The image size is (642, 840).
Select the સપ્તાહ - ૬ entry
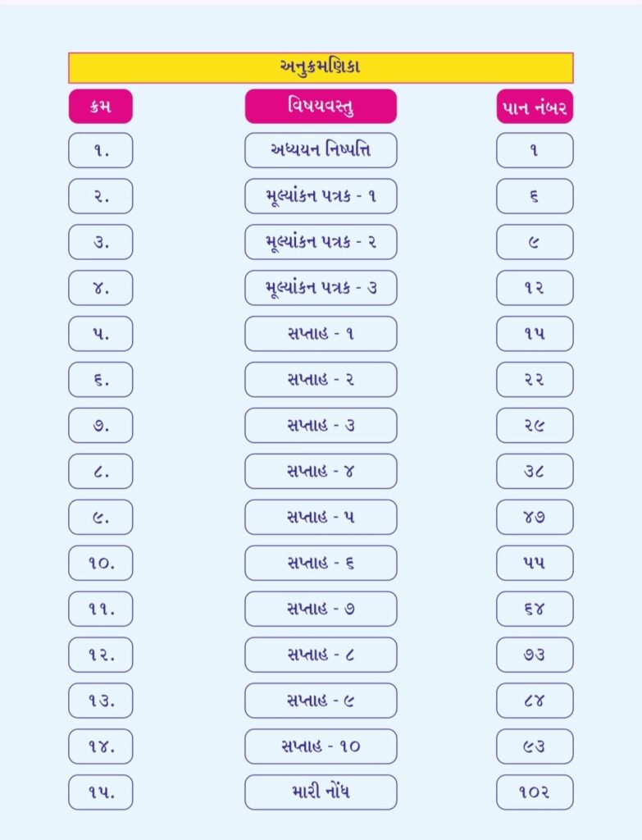point(321,563)
